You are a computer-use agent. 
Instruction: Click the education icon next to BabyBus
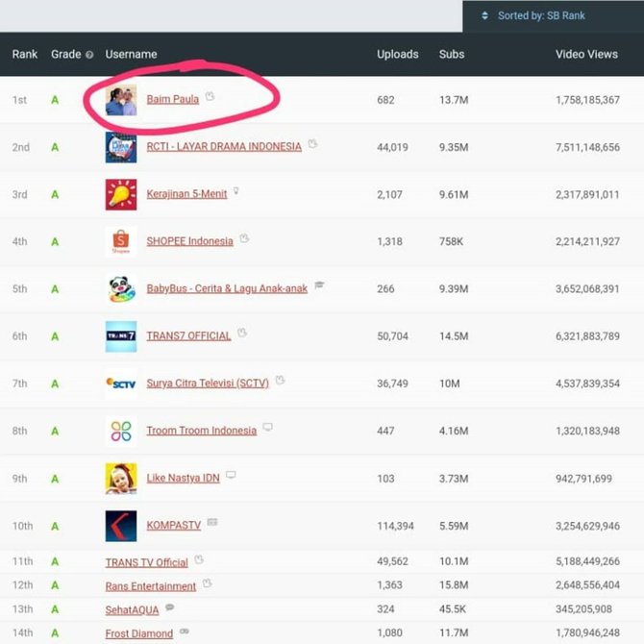pos(319,285)
